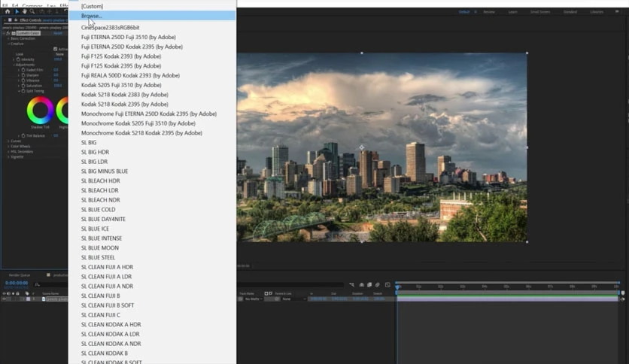The height and width of the screenshot is (364, 629).
Task: Click the timeline current timecode field
Action: [x=17, y=283]
